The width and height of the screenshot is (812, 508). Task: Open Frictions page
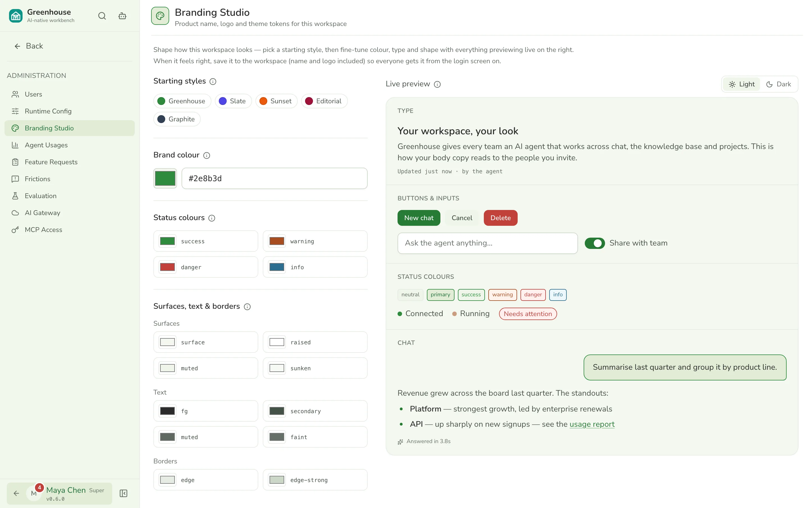point(69,179)
